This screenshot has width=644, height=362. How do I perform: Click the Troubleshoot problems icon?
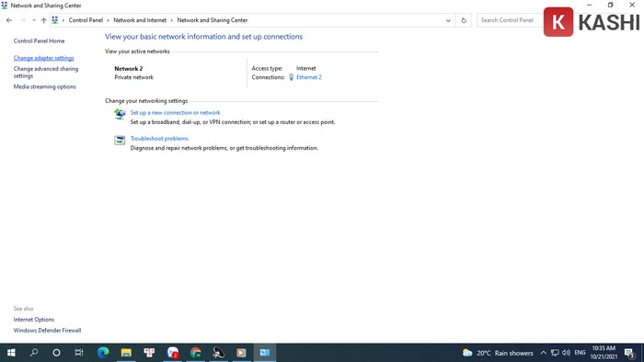(120, 141)
